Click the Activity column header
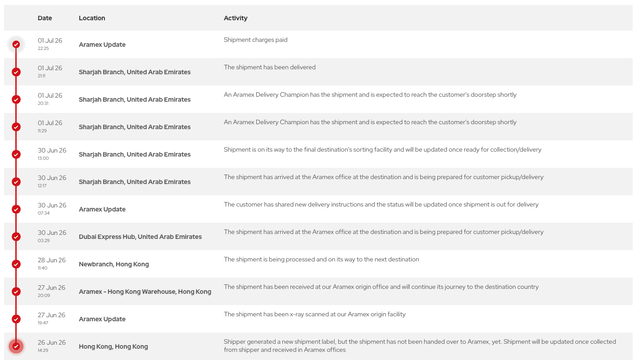 236,18
